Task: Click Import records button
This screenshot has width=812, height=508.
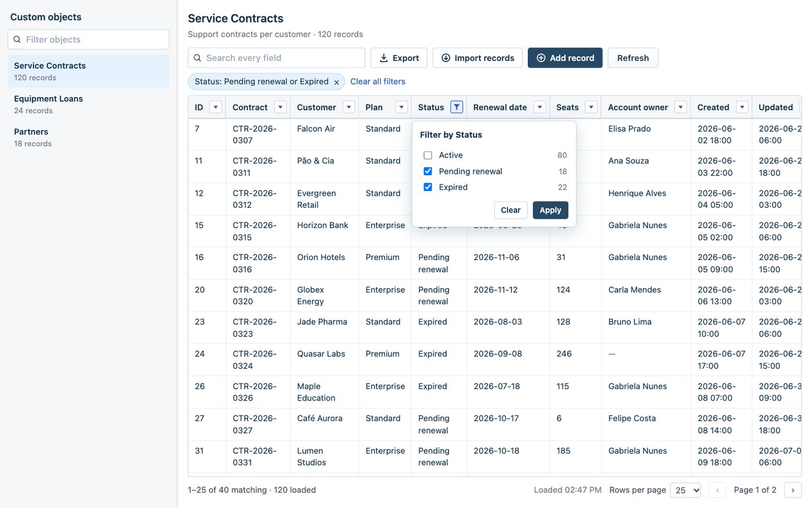Action: (x=477, y=58)
